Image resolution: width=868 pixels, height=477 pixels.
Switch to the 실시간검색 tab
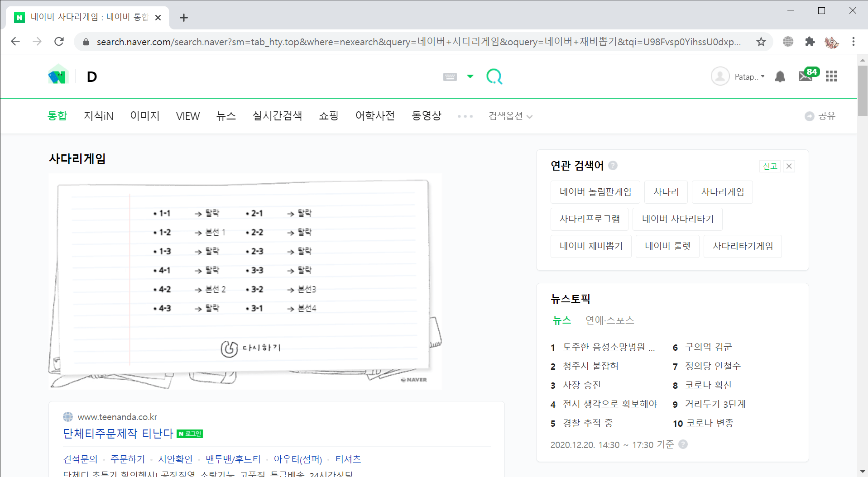pyautogui.click(x=277, y=116)
